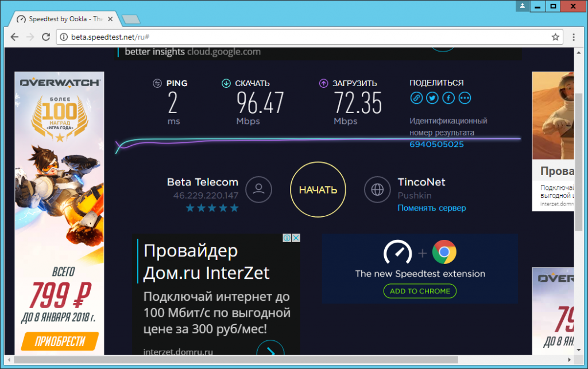Click ПРИОБРЕСТИ button on Overwatch ad
588x369 pixels.
point(60,341)
